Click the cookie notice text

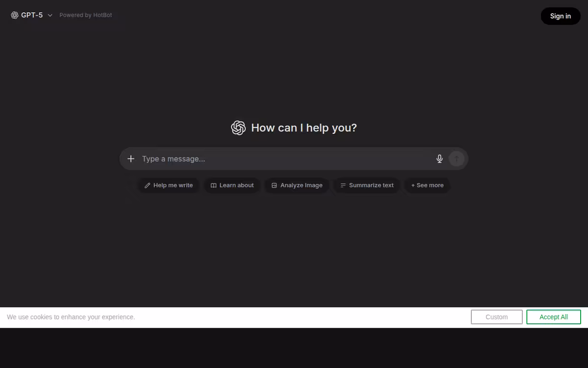click(71, 317)
